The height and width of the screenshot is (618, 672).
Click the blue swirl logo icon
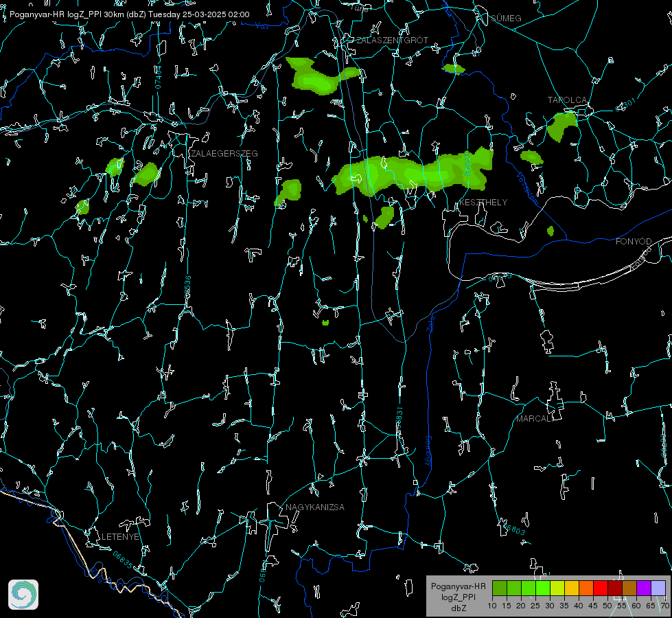pos(23,595)
